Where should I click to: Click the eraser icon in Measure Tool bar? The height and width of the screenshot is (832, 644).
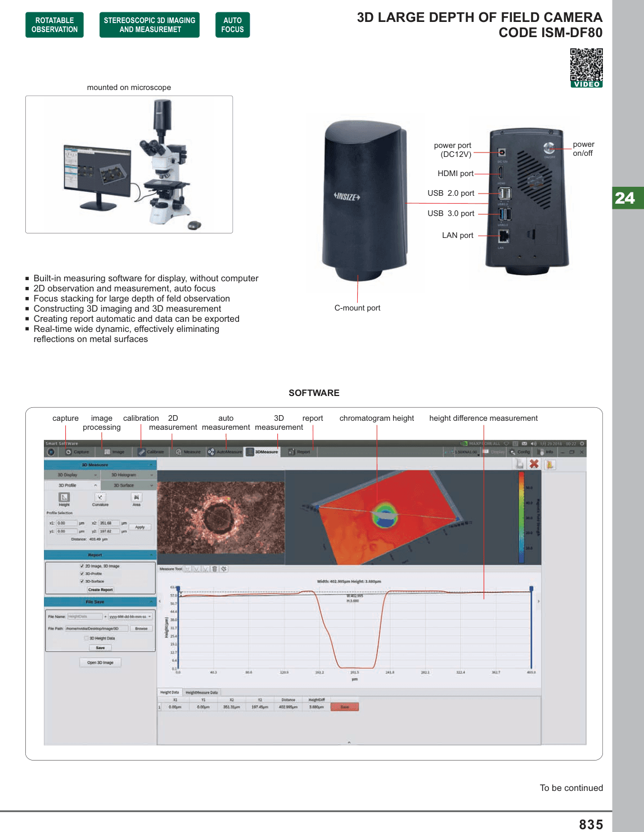point(224,569)
